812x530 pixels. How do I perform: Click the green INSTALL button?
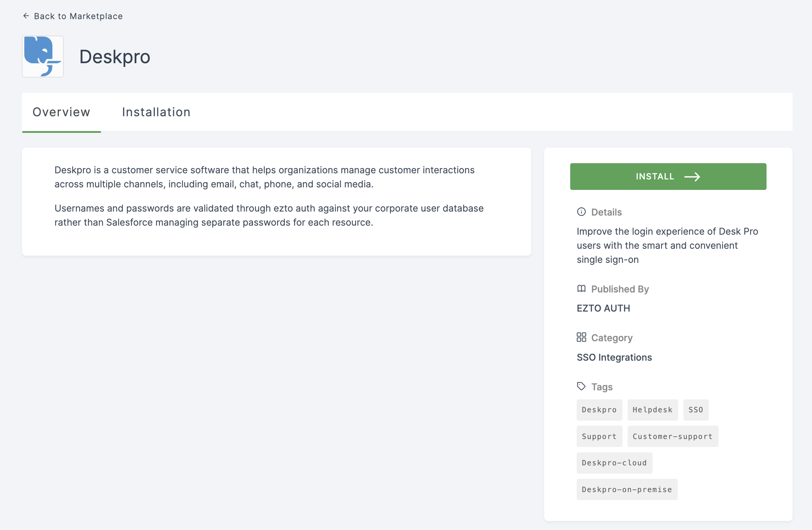pos(668,177)
